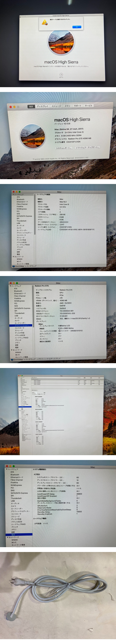Select オーディオ in the hardware overview sidebar
The height and width of the screenshot is (644, 116).
point(20,226)
